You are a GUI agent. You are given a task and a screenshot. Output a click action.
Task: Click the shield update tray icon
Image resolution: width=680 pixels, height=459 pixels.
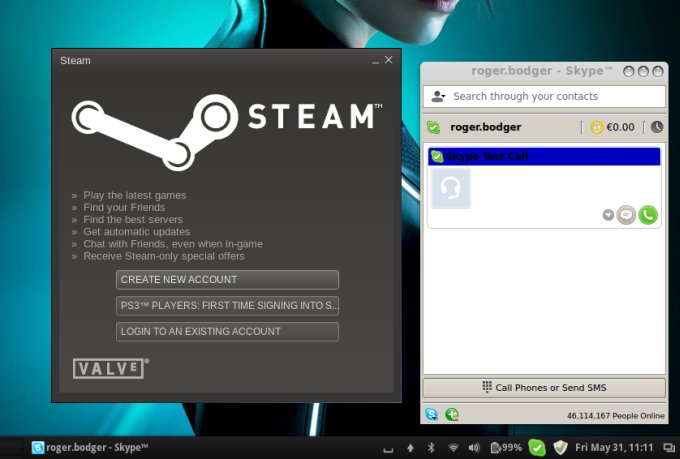coord(560,447)
